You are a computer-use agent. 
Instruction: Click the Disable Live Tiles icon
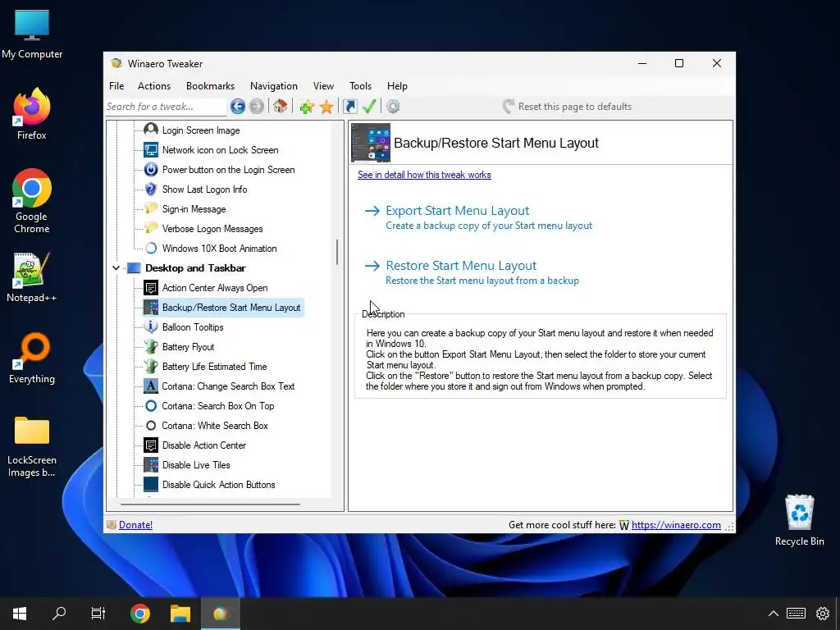coord(151,464)
